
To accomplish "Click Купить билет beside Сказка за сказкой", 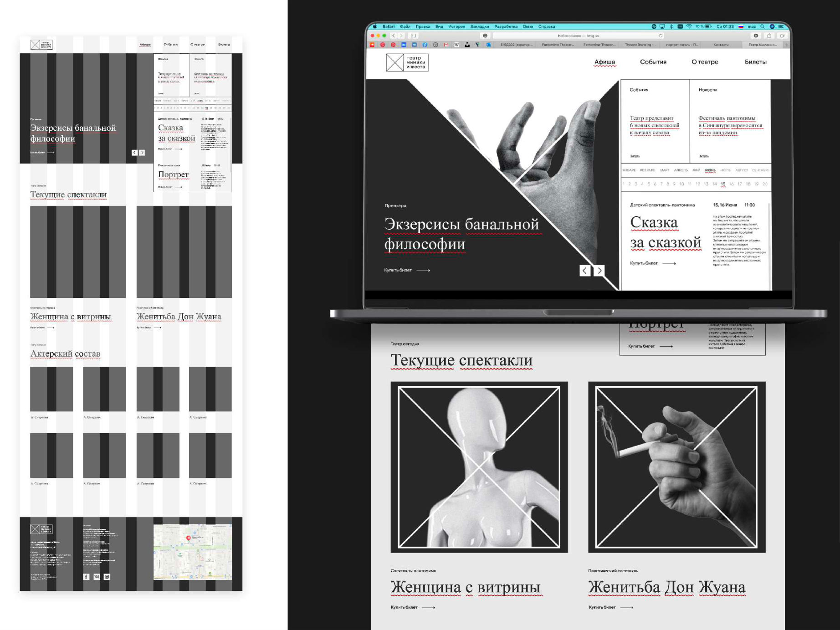I will click(x=653, y=263).
